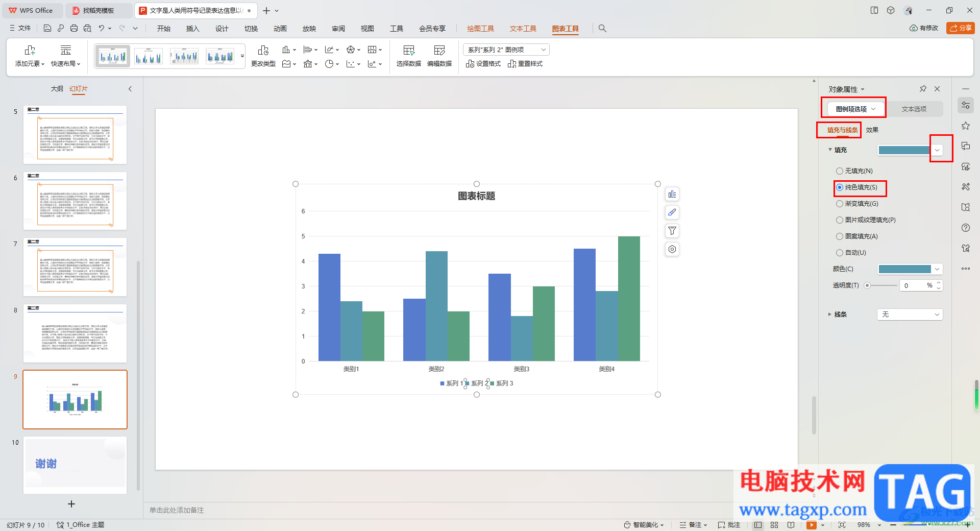Select slide 6 thumbnail
The width and height of the screenshot is (980, 531).
click(x=75, y=201)
